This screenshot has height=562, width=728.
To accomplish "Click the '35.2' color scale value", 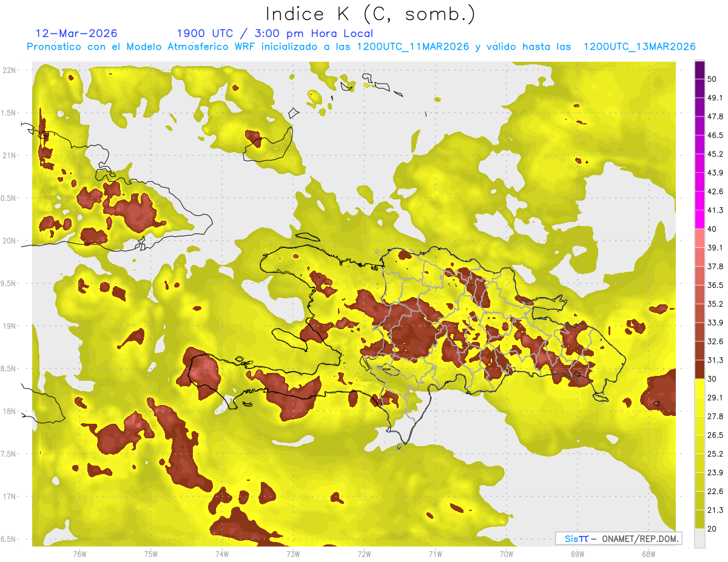I will click(x=715, y=304).
